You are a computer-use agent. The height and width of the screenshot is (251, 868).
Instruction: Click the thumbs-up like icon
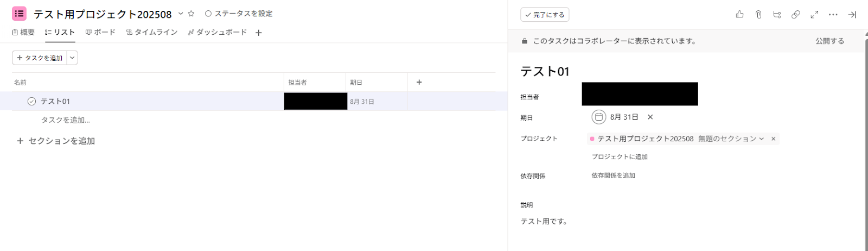click(x=739, y=15)
